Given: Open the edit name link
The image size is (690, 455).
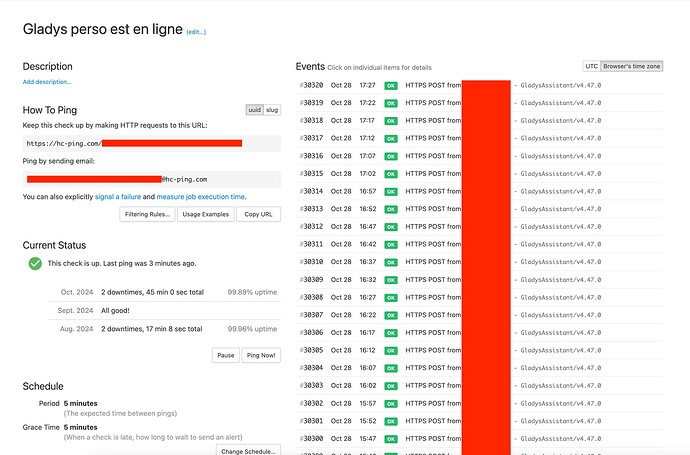Looking at the screenshot, I should click(x=196, y=32).
